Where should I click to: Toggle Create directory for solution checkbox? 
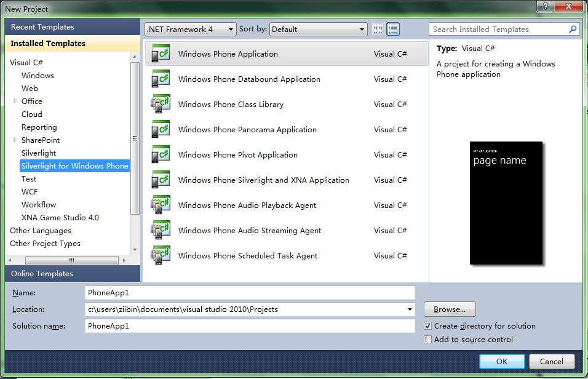[428, 325]
